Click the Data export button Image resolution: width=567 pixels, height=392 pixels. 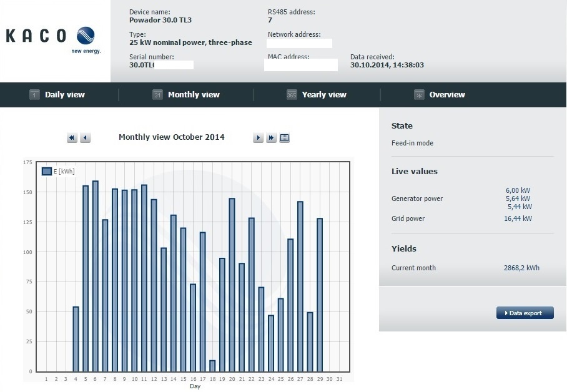[525, 313]
